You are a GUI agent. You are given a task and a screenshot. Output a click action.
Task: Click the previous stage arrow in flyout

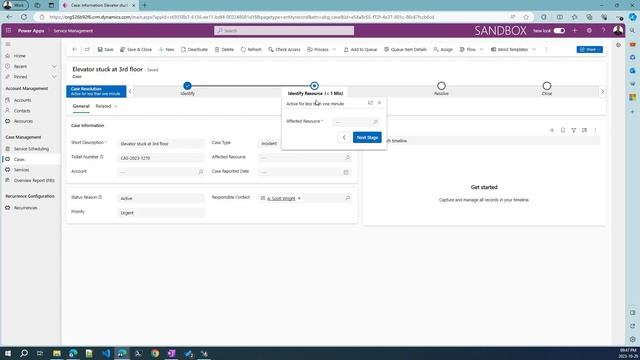click(x=344, y=138)
